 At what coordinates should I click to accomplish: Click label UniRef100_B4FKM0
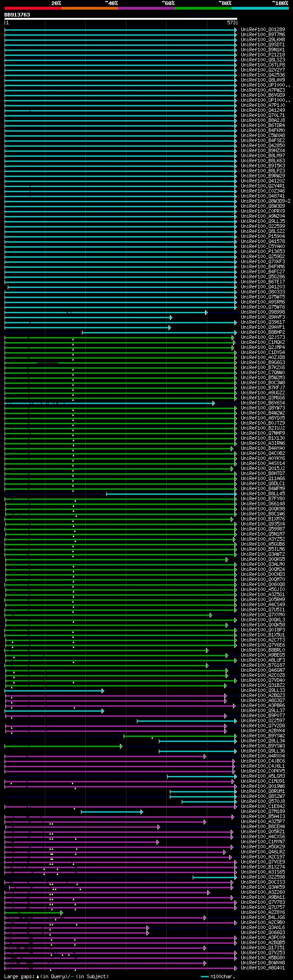(263, 130)
